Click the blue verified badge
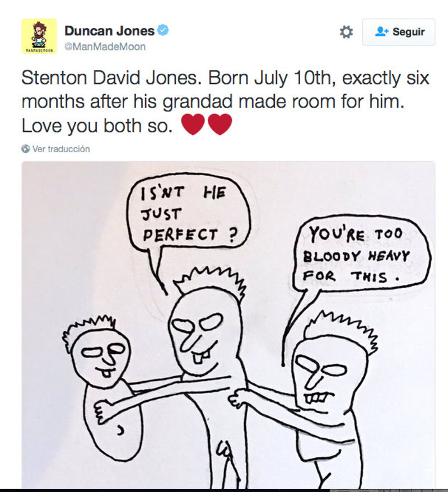Screen dimensions: 448x492 (x=163, y=31)
